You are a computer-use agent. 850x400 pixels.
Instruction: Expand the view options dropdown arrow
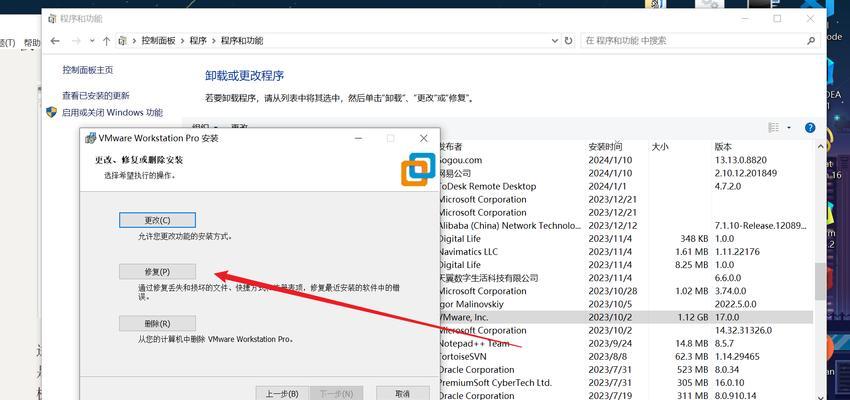(789, 128)
